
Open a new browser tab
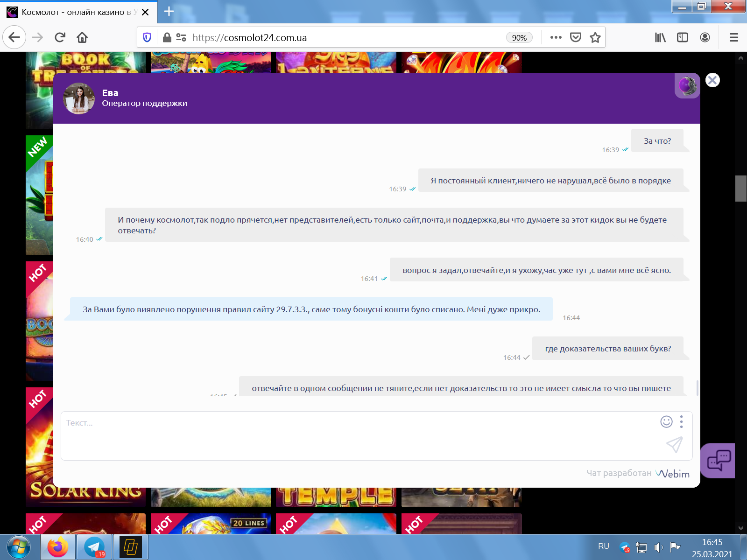(169, 12)
